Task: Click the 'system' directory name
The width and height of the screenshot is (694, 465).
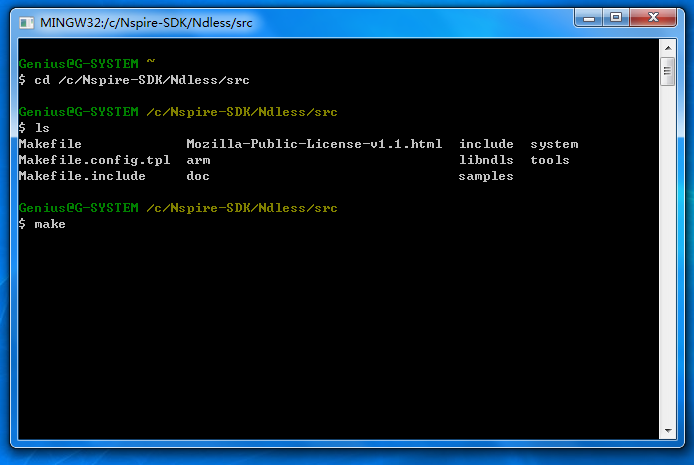Action: (x=554, y=144)
